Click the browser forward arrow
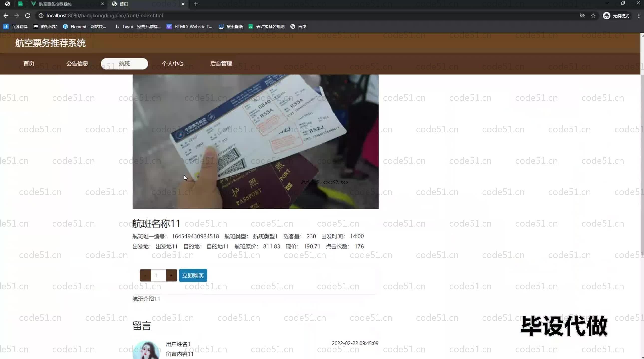Image resolution: width=644 pixels, height=359 pixels. 17,16
